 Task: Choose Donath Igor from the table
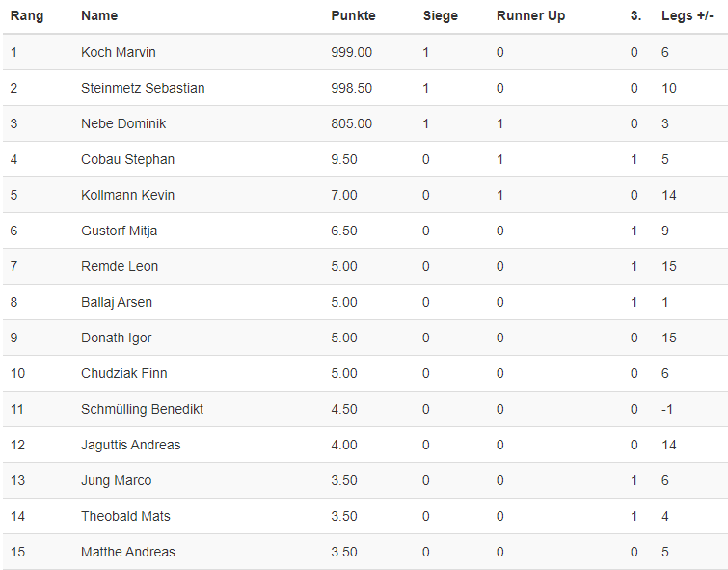pyautogui.click(x=116, y=338)
